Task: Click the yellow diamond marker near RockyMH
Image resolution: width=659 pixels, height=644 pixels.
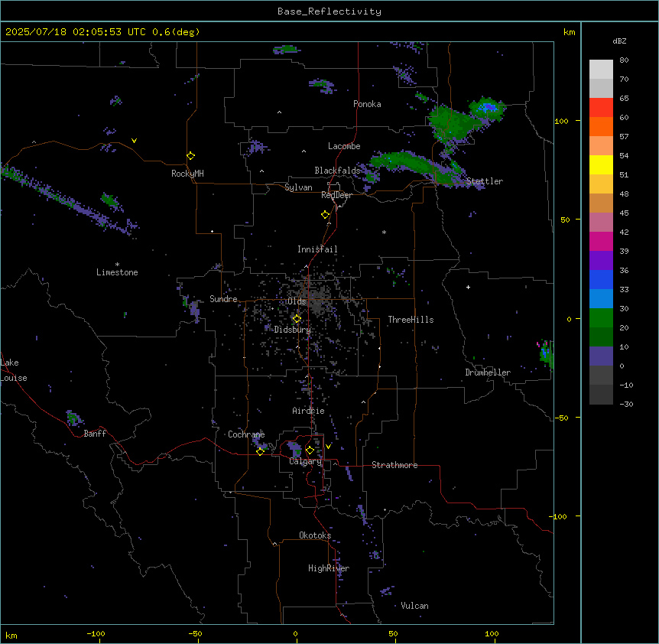Action: (x=191, y=156)
